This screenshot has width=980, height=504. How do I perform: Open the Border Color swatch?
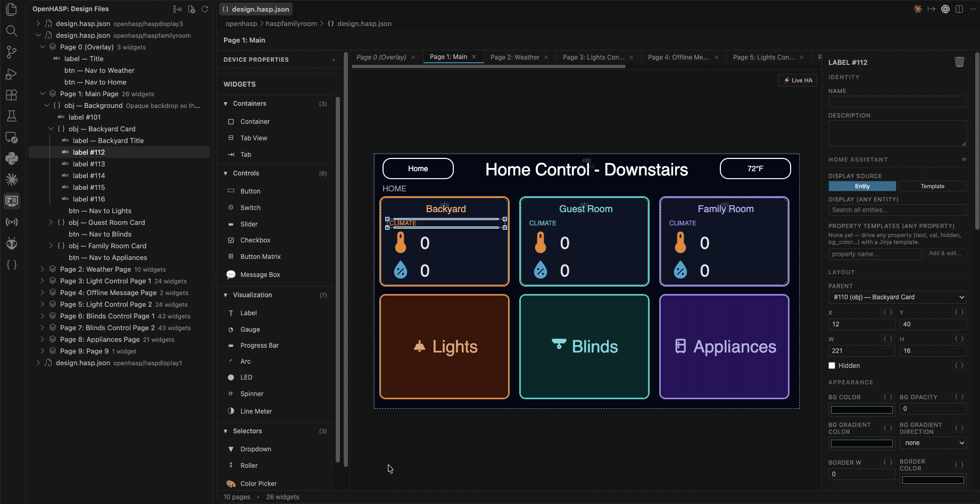point(933,480)
